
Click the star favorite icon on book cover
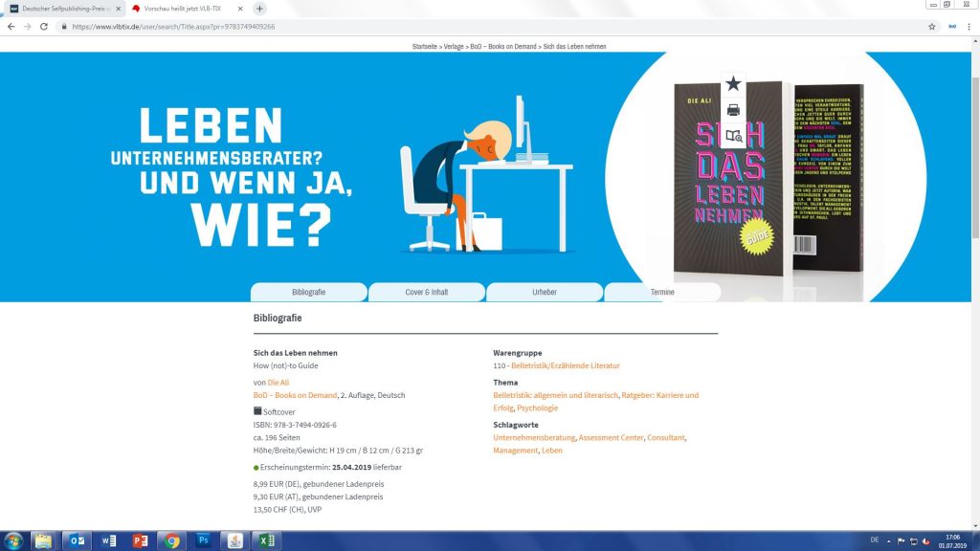(733, 84)
